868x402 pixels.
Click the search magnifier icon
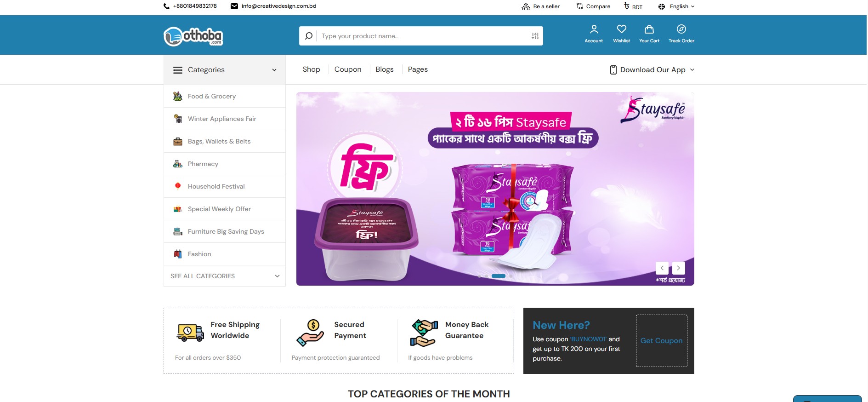[x=309, y=36]
